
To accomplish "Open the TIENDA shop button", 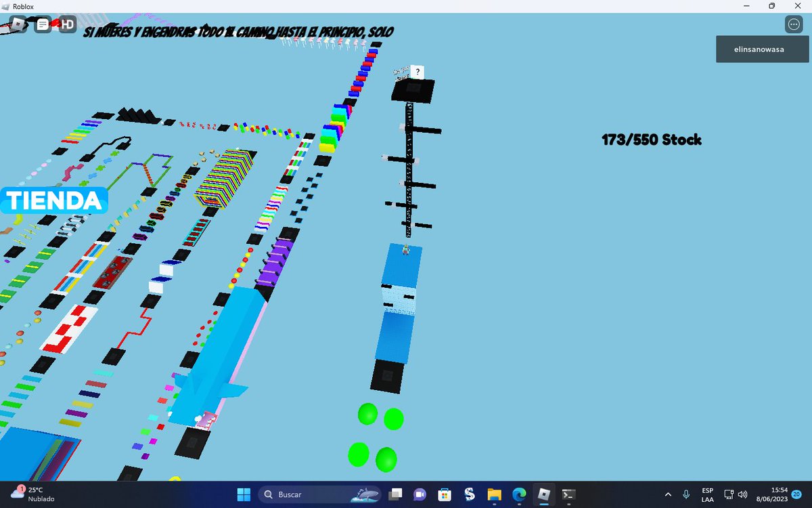I will pos(54,200).
